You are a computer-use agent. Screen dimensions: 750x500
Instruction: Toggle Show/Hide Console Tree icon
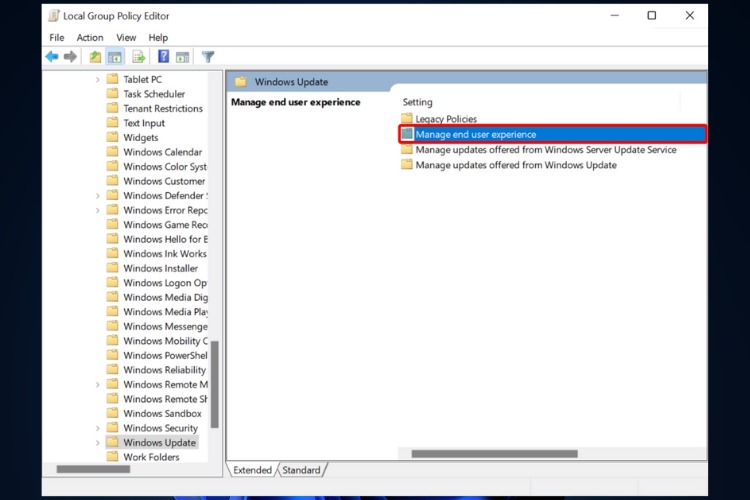115,57
